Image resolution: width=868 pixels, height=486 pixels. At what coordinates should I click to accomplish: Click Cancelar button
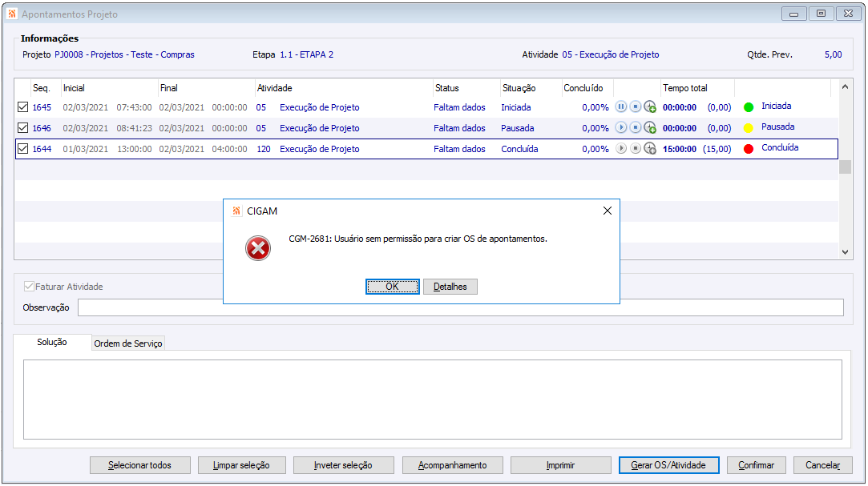pos(822,465)
